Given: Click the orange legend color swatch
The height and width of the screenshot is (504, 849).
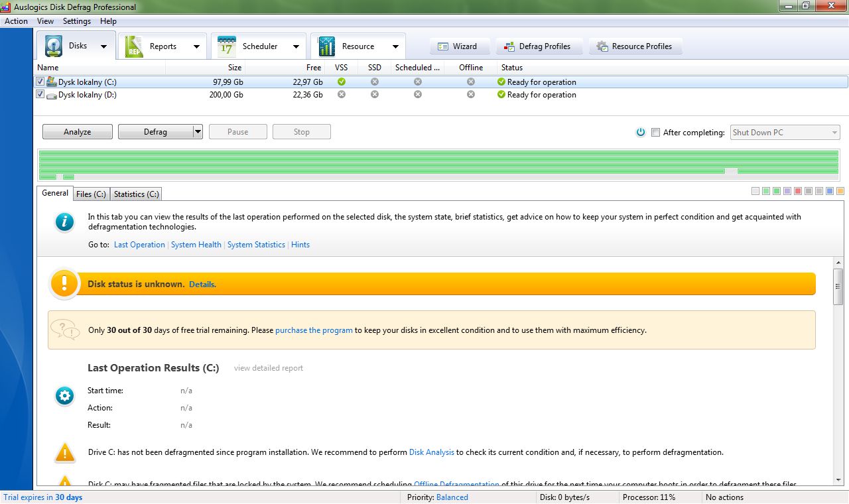Looking at the screenshot, I should [840, 191].
